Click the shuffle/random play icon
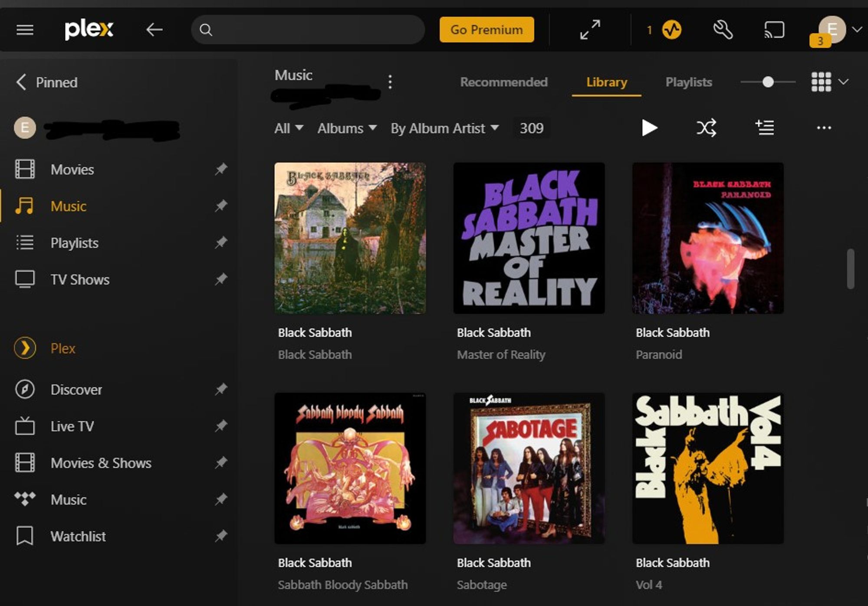 707,127
